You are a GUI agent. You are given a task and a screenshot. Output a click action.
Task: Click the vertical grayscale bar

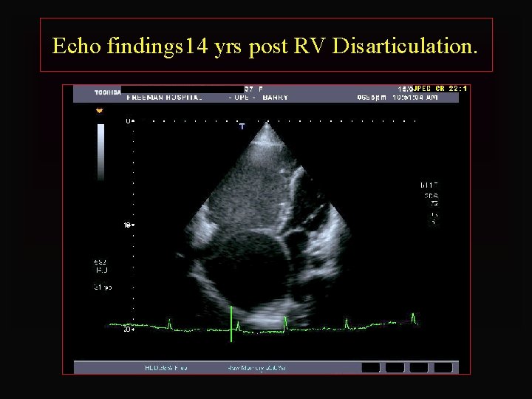100,152
